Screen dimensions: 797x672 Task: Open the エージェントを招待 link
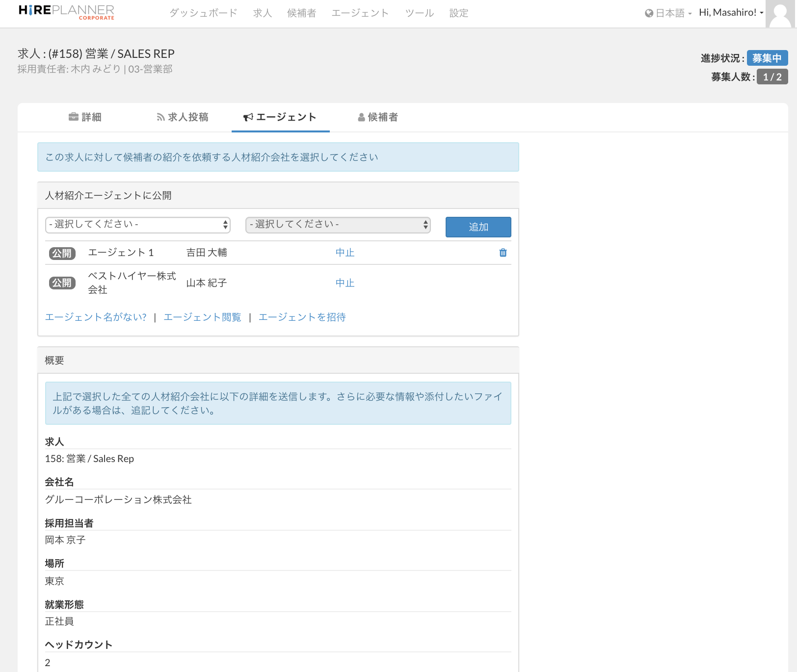pyautogui.click(x=302, y=317)
